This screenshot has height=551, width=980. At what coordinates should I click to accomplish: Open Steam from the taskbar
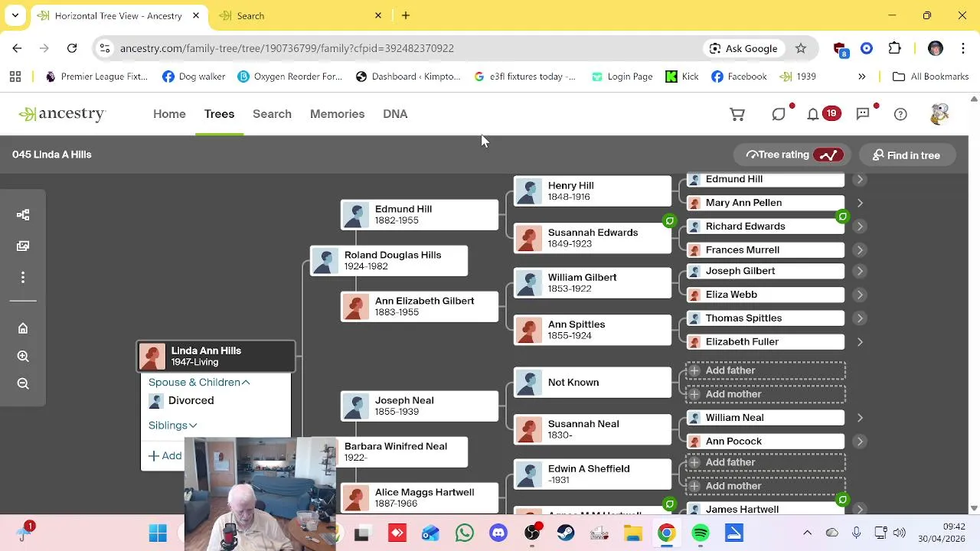pyautogui.click(x=566, y=533)
